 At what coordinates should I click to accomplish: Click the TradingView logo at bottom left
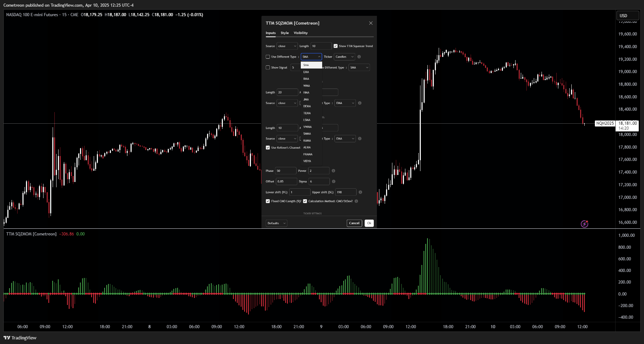(x=20, y=338)
